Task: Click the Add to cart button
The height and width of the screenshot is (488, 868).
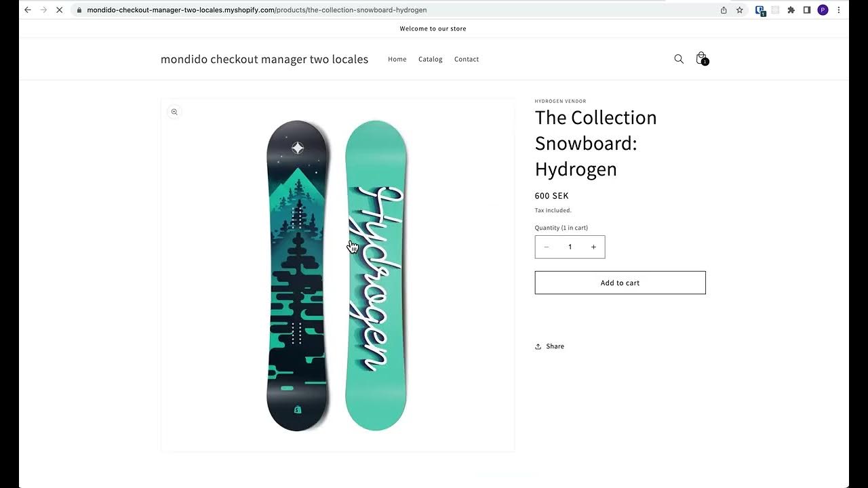Action: pyautogui.click(x=620, y=283)
